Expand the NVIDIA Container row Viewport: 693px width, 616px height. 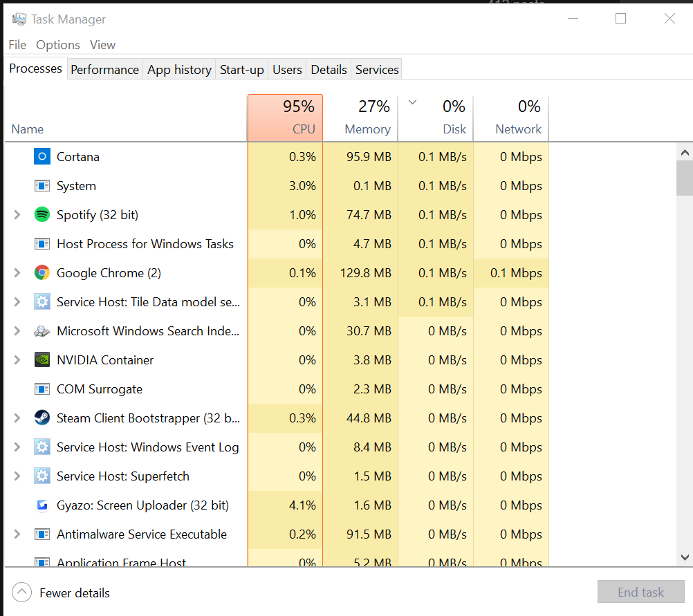[17, 360]
